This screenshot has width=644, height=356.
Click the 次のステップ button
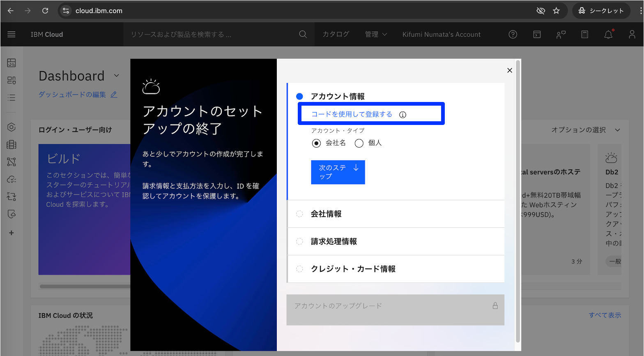pos(338,172)
